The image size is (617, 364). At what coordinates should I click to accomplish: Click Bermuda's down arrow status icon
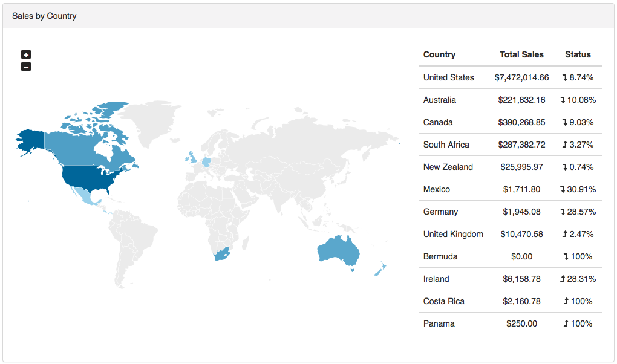point(566,256)
